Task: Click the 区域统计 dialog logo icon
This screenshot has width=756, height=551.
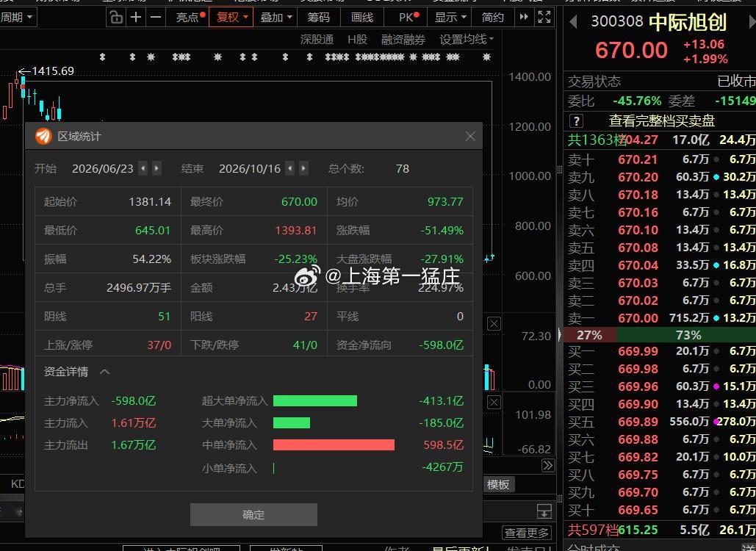Action: tap(43, 137)
